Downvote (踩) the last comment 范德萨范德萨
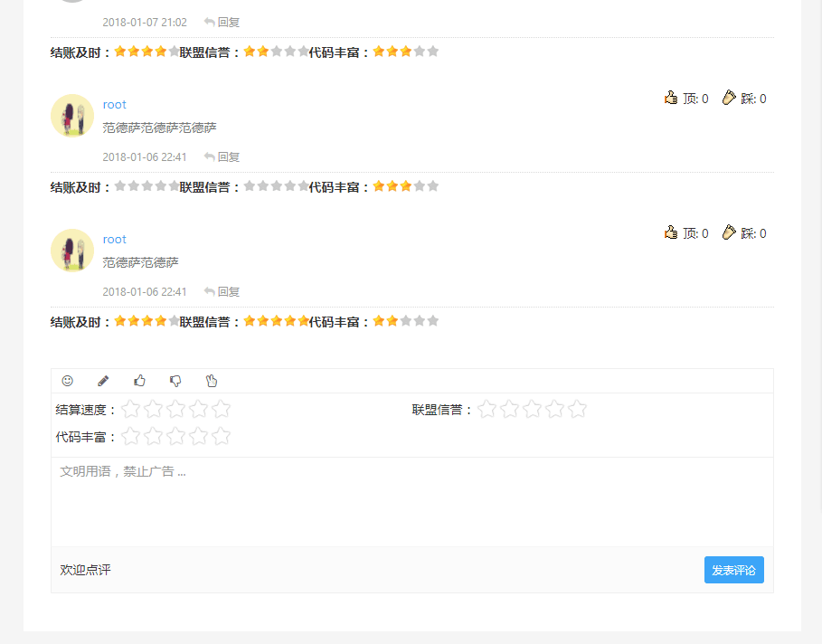The width and height of the screenshot is (822, 644). [744, 233]
